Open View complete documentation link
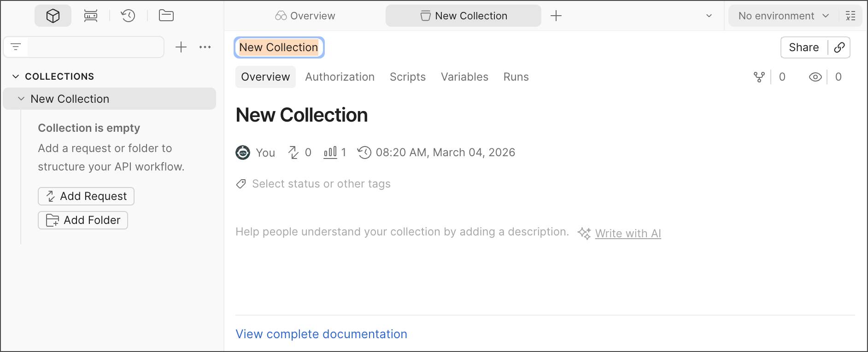868x352 pixels. [322, 334]
